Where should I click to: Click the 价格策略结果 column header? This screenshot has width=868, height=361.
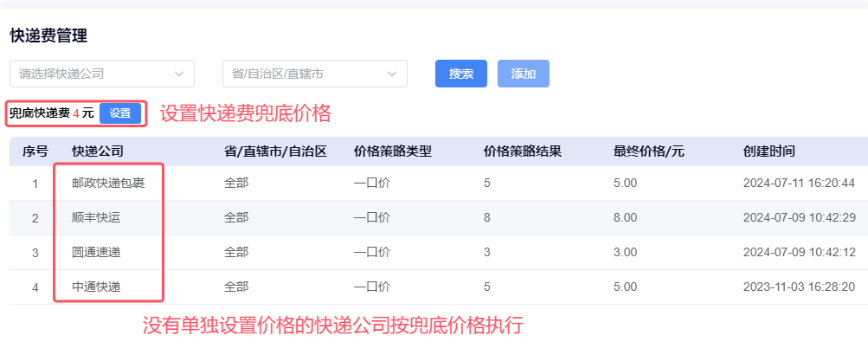523,151
